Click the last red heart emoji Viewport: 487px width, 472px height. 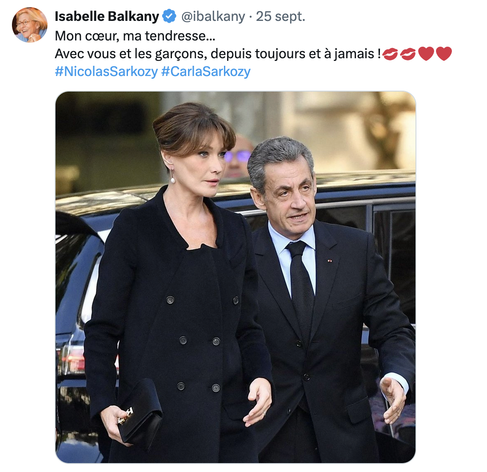pyautogui.click(x=444, y=54)
